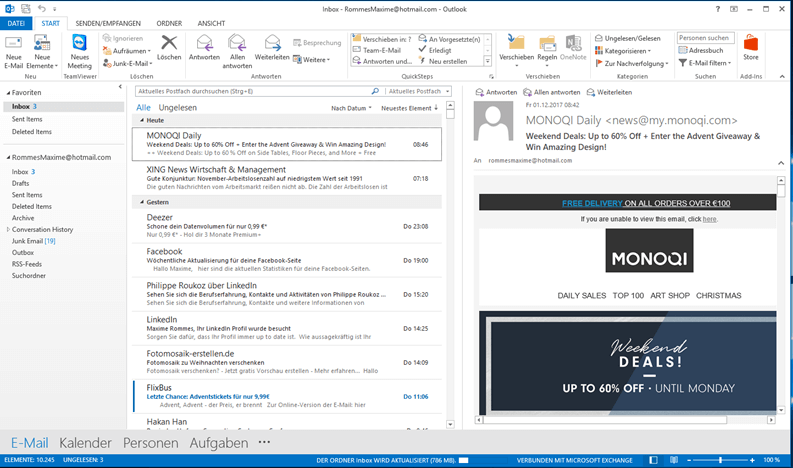Viewport: 793px width, 468px height.
Task: Open the Zur Nachverfolgung dropdown
Action: 632,63
